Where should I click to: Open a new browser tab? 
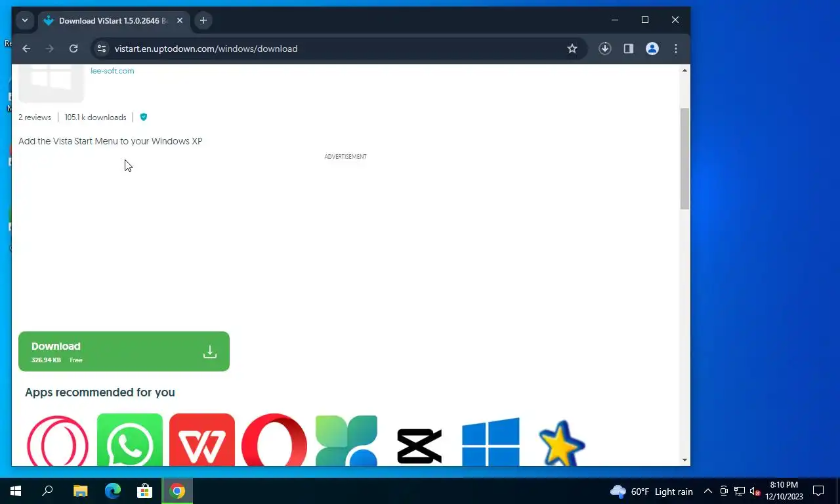(x=203, y=21)
